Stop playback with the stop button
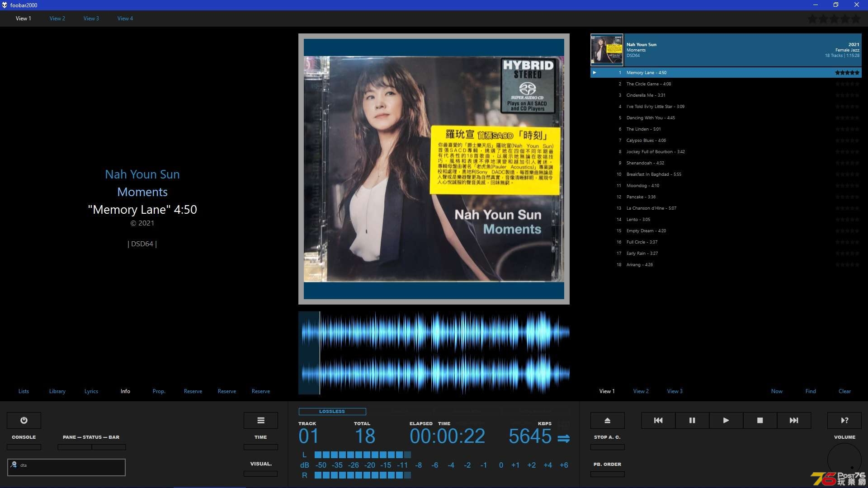Viewport: 868px width, 488px height. coord(760,420)
